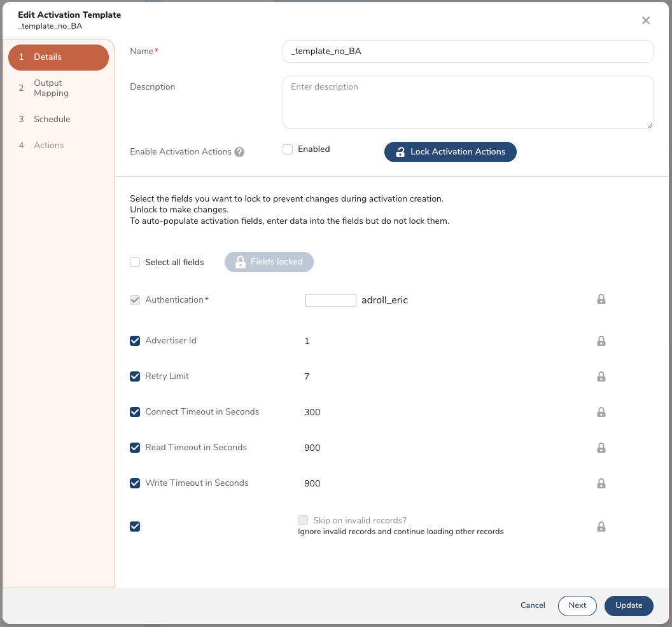This screenshot has width=672, height=627.
Task: Click lock icon for Read Timeout in Seconds
Action: 601,448
